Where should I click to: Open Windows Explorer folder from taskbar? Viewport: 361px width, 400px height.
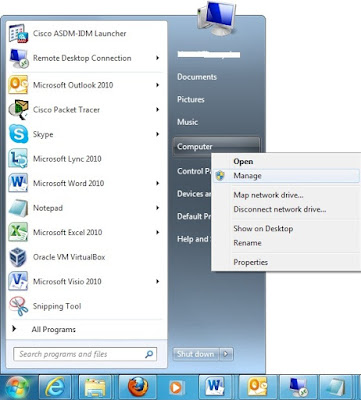[x=95, y=387]
